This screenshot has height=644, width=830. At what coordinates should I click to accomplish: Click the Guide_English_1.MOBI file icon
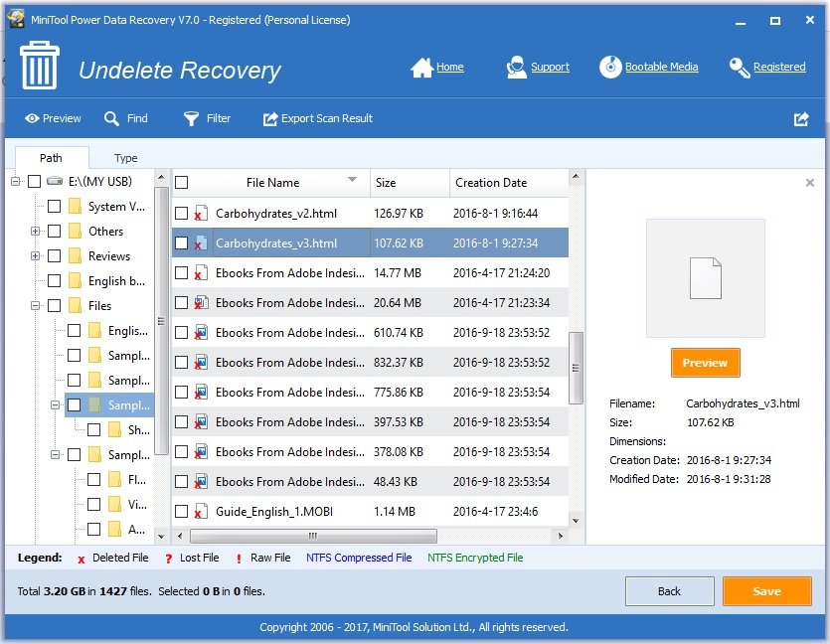(x=201, y=512)
